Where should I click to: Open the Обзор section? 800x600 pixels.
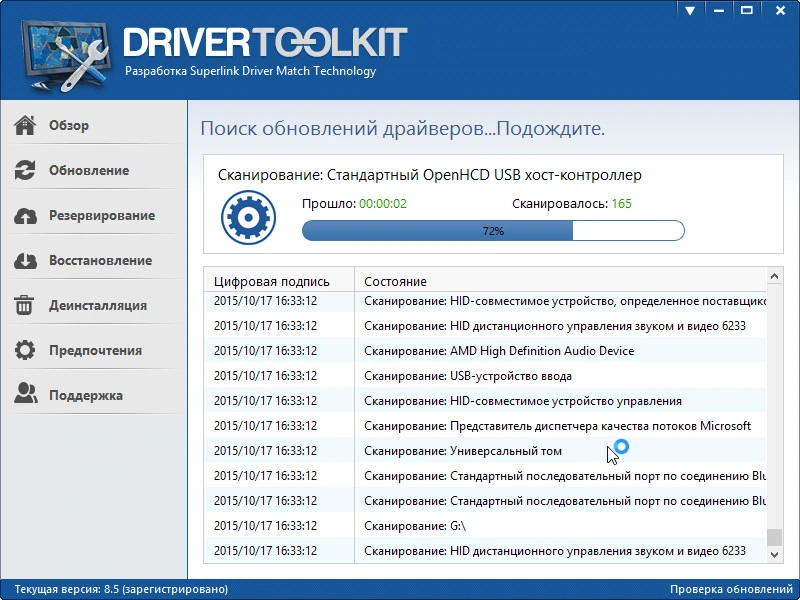[x=68, y=126]
